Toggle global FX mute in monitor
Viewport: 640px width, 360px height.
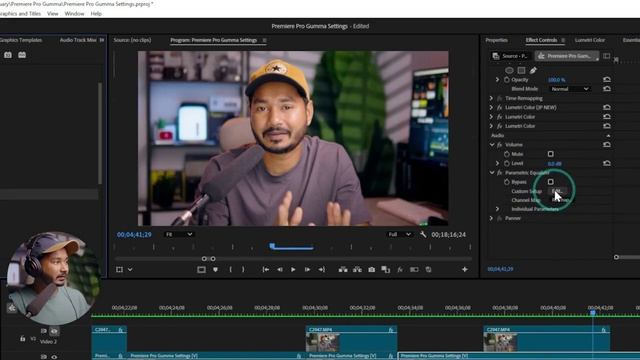pyautogui.click(x=400, y=269)
